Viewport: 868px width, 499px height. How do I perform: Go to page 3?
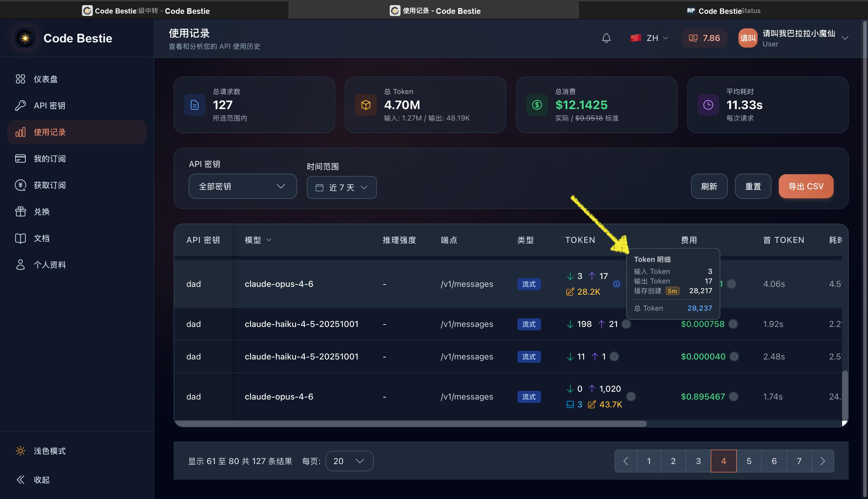tap(698, 461)
